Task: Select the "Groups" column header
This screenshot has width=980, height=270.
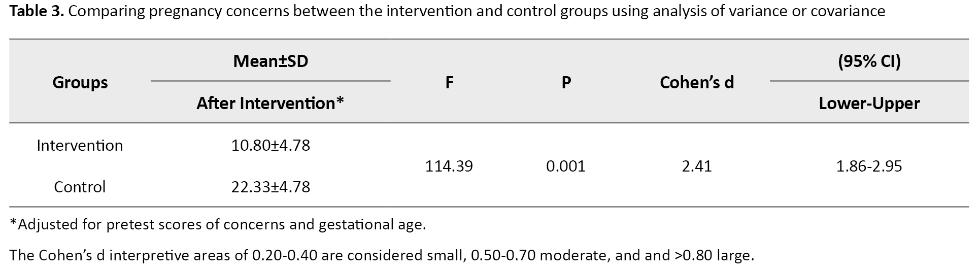Action: pyautogui.click(x=80, y=82)
